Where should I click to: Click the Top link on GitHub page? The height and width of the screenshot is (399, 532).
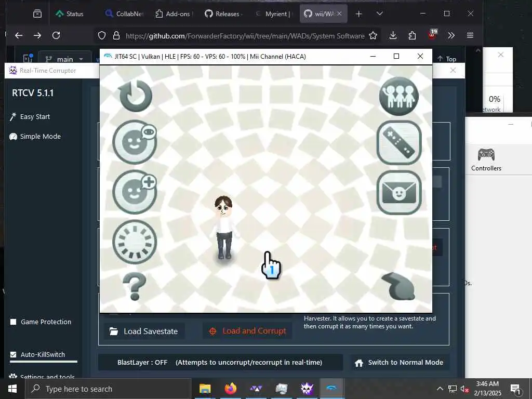pos(447,59)
